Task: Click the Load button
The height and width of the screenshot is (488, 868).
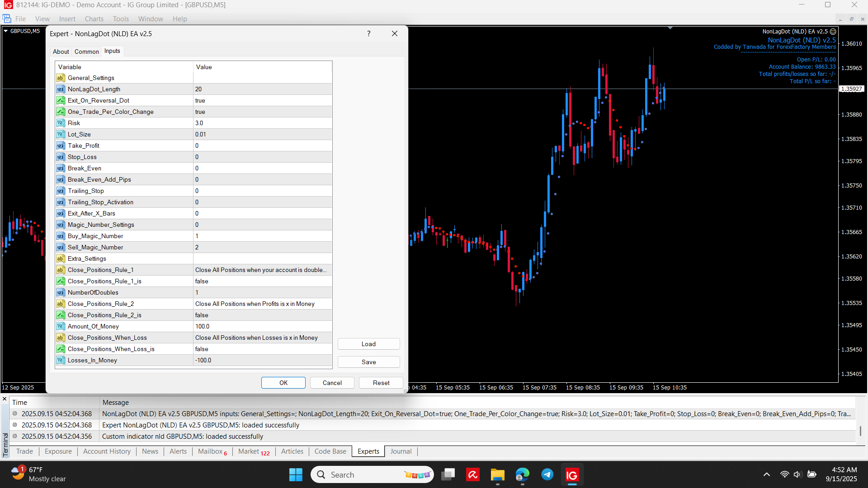Action: click(368, 344)
